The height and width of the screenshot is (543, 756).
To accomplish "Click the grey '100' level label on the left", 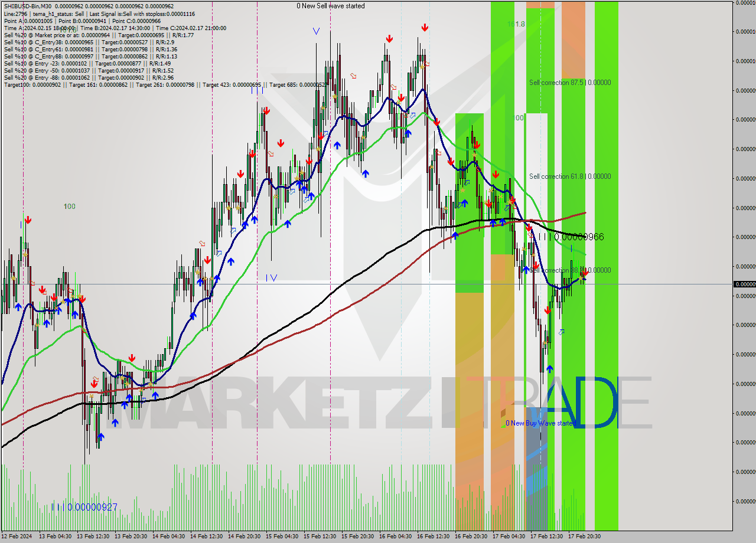I will pyautogui.click(x=69, y=207).
